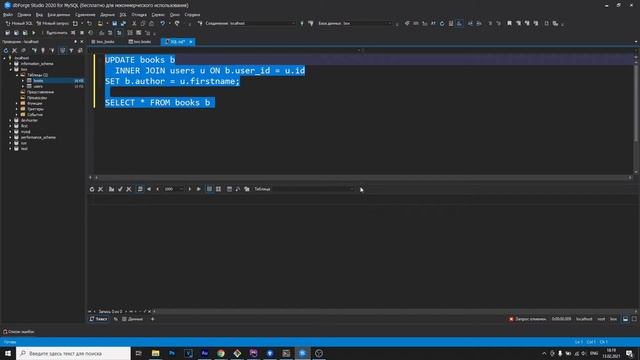Open the База данных dropdown

[x=355, y=24]
